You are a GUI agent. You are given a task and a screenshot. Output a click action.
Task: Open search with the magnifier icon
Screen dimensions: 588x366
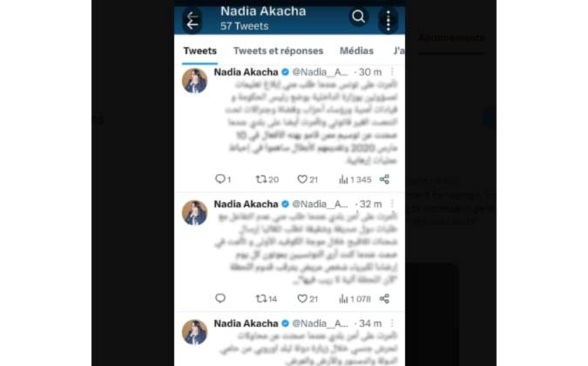[x=359, y=17]
